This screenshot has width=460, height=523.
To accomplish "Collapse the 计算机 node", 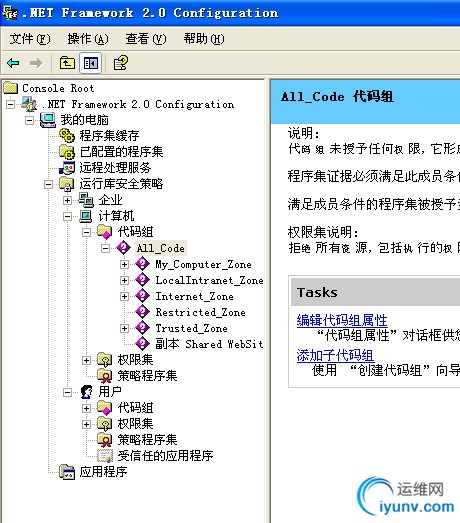I will pyautogui.click(x=67, y=216).
